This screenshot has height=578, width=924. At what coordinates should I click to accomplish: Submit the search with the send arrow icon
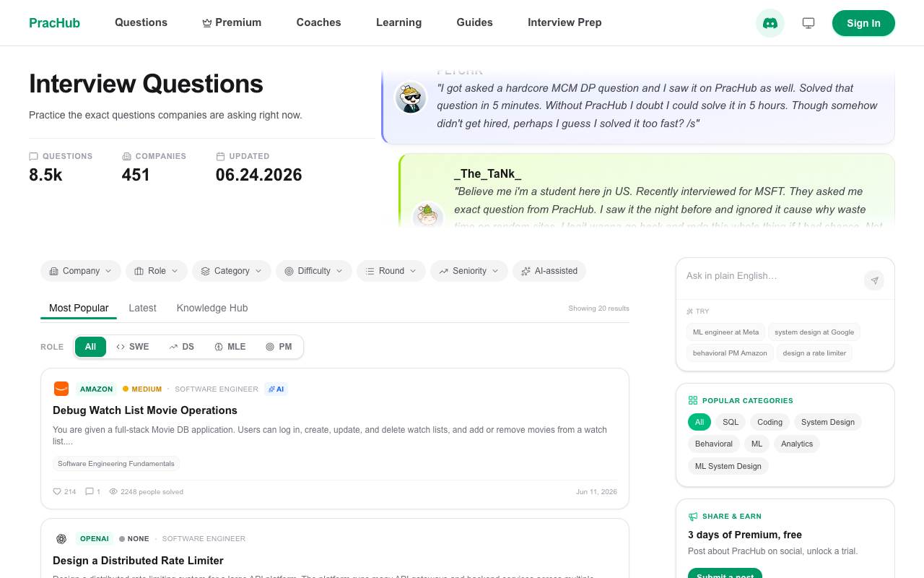click(x=874, y=280)
